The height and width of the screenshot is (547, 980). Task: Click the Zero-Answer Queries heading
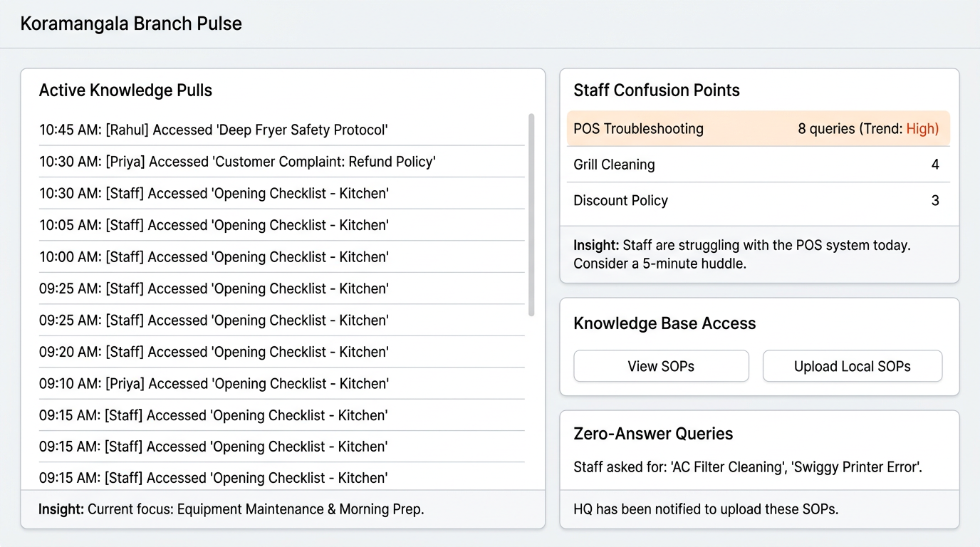654,434
